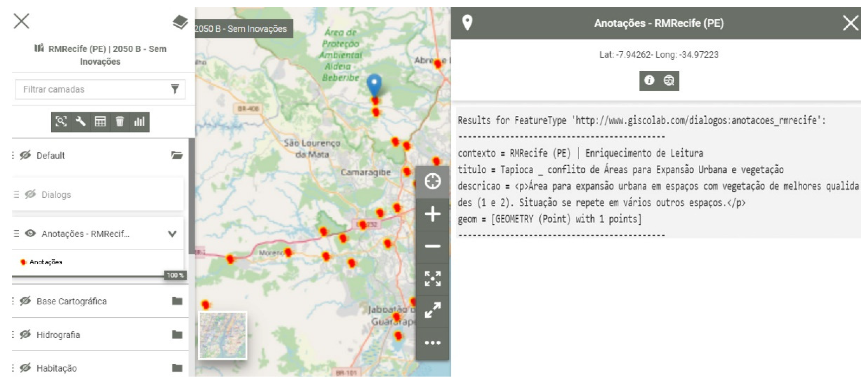The image size is (868, 383).
Task: Toggle full screen map mode
Action: [x=432, y=311]
